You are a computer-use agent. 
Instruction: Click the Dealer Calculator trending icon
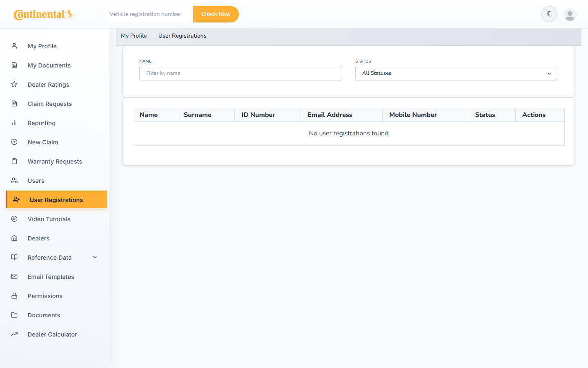tap(14, 334)
